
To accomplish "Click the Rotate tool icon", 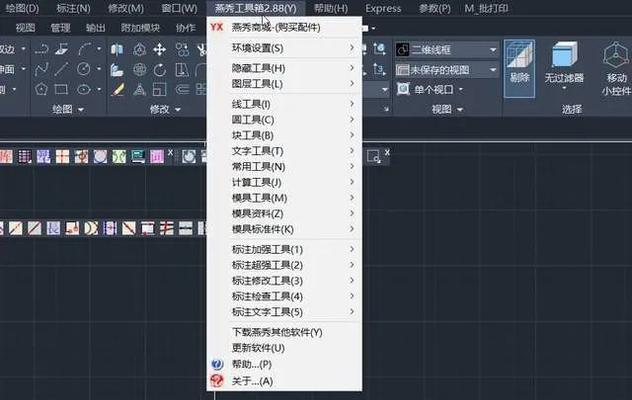I will (x=160, y=70).
